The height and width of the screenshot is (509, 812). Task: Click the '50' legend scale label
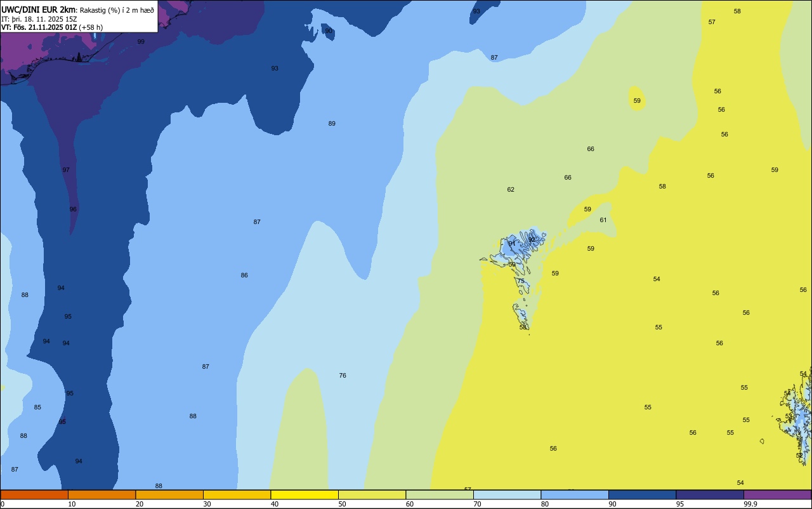[x=342, y=504]
